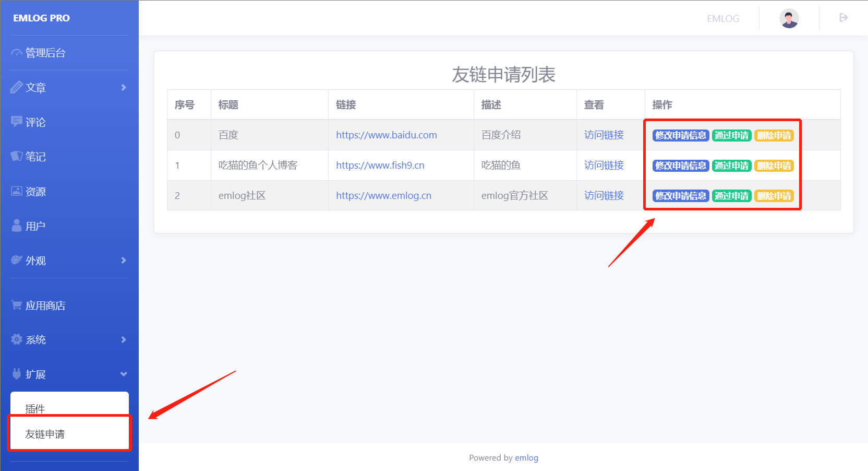
Task: Click the shopping cart icon for 应用商店
Action: pyautogui.click(x=17, y=305)
